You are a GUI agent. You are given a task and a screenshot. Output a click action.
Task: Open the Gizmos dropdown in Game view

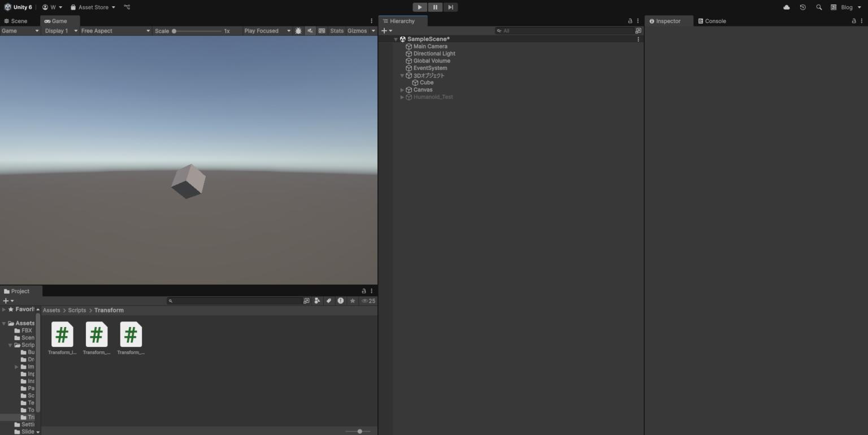pos(373,31)
